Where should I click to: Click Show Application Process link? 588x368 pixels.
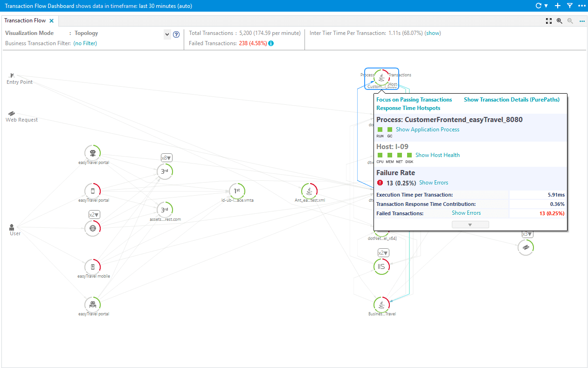point(428,129)
